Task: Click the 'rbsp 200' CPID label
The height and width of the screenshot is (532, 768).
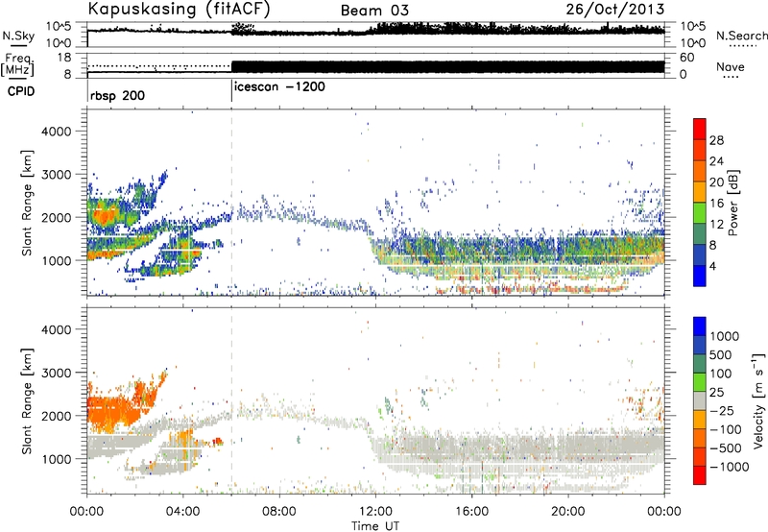Action: (x=117, y=95)
